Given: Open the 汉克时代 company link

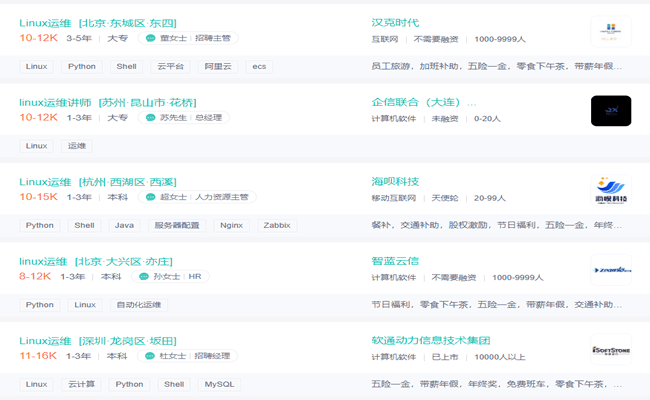Looking at the screenshot, I should click(395, 23).
